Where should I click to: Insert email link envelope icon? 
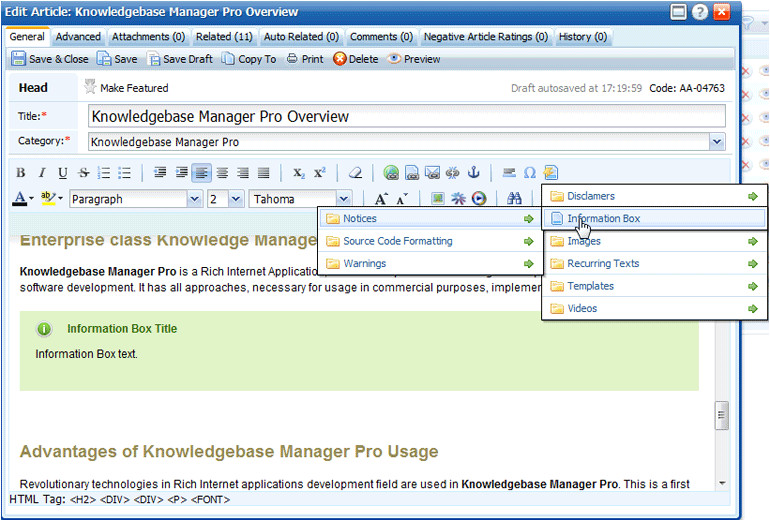(432, 172)
